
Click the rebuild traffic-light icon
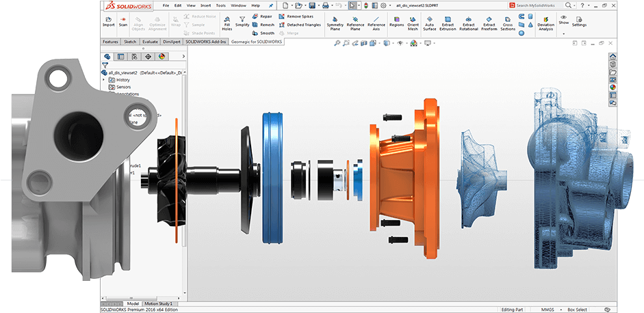click(x=365, y=5)
